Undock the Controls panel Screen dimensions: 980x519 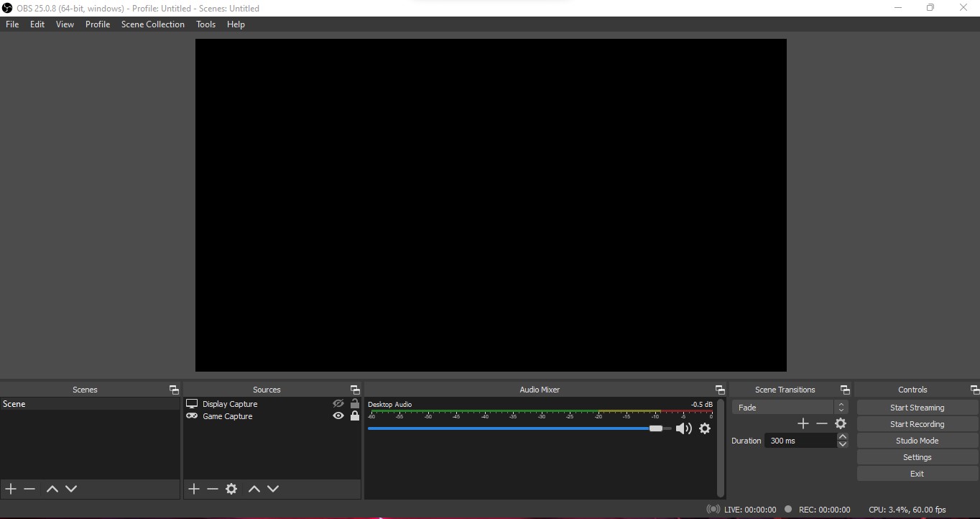(975, 390)
